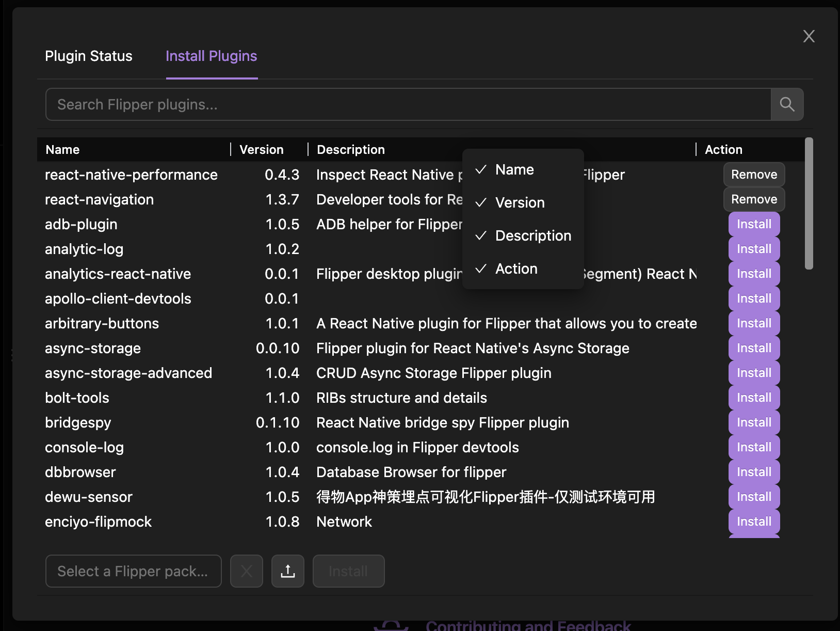Install the enciyo-flipmock plugin
The width and height of the screenshot is (840, 631).
[754, 522]
